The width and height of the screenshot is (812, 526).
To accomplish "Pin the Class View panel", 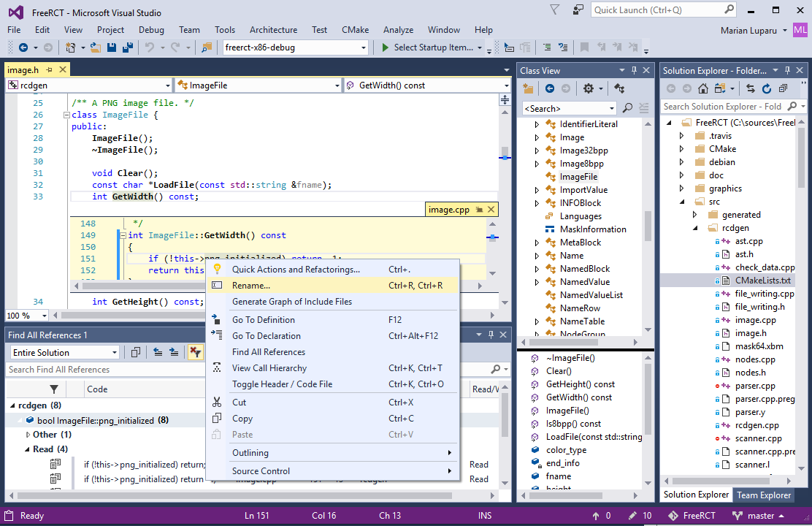I will (x=635, y=69).
